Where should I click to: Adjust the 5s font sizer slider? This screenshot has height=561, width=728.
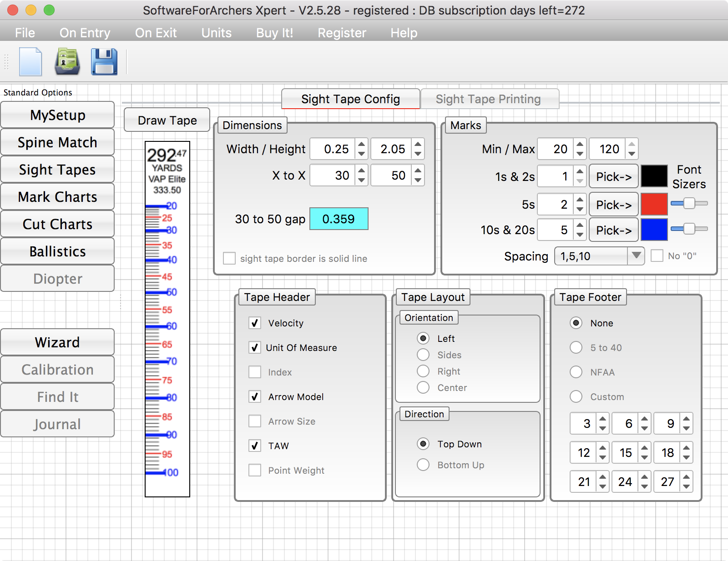(689, 203)
